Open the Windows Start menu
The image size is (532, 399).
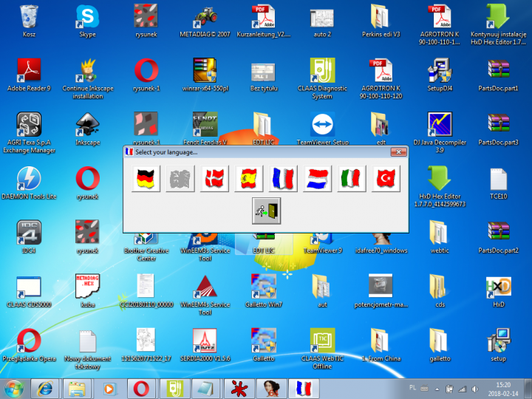[x=14, y=387]
